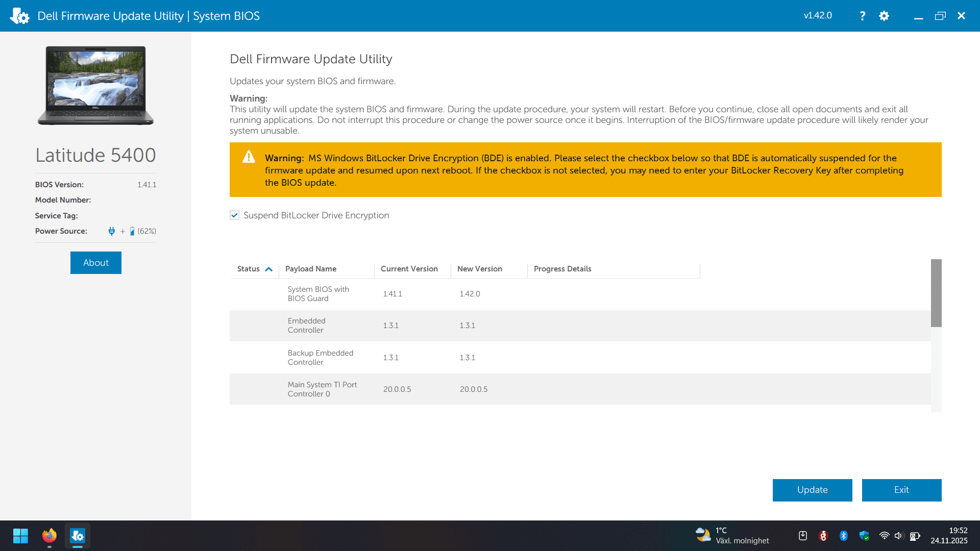
Task: Click the payload list vertical scrollbar thumb
Action: coord(936,293)
